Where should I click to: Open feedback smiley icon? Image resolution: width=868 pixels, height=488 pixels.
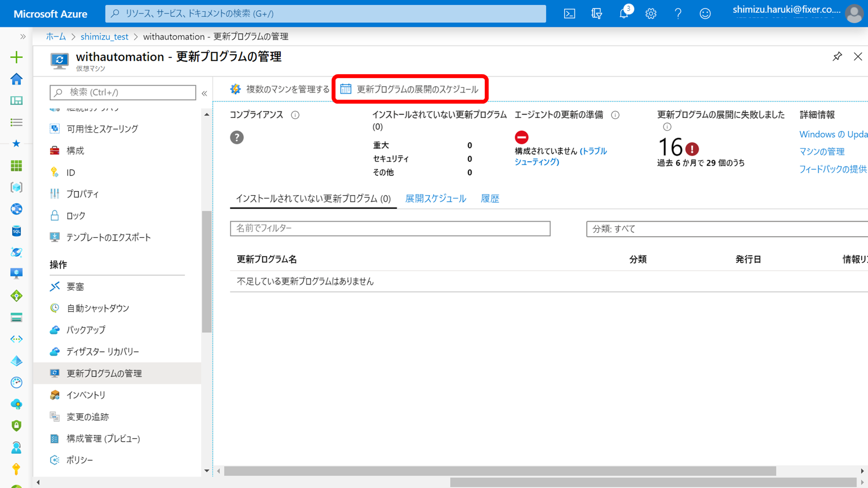click(x=705, y=14)
